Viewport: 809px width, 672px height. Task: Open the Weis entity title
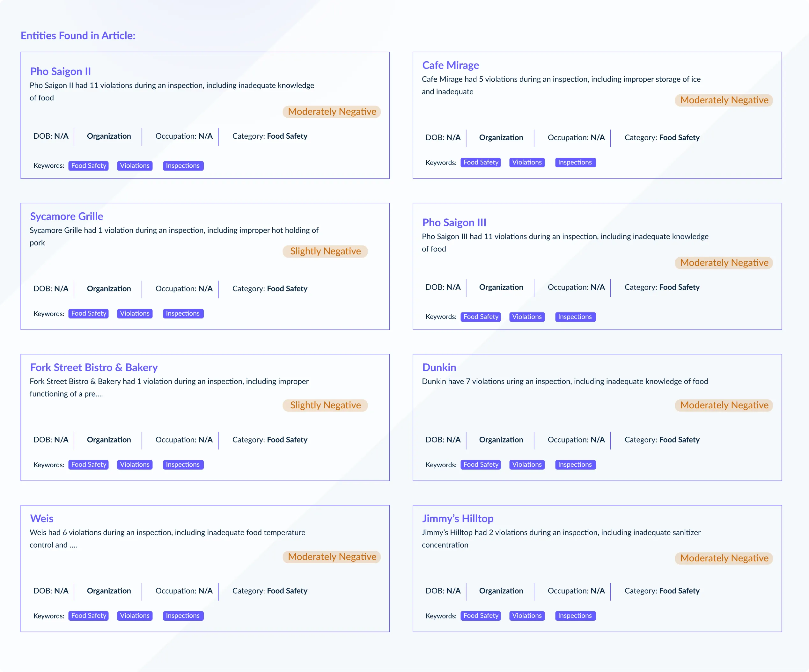coord(41,518)
